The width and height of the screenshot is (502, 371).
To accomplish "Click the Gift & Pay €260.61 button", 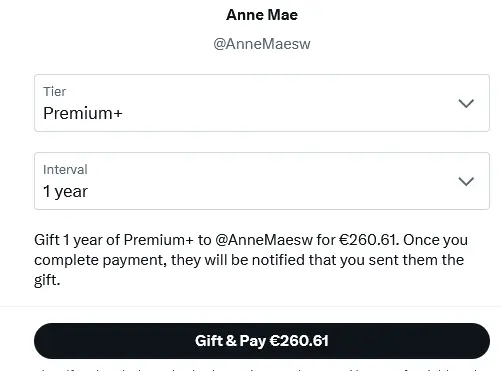I will click(x=262, y=341).
